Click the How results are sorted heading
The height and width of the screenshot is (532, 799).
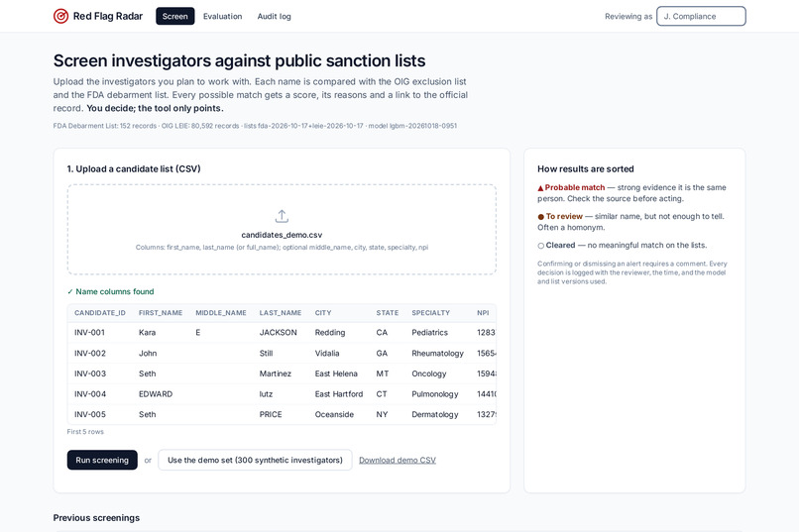coord(586,169)
